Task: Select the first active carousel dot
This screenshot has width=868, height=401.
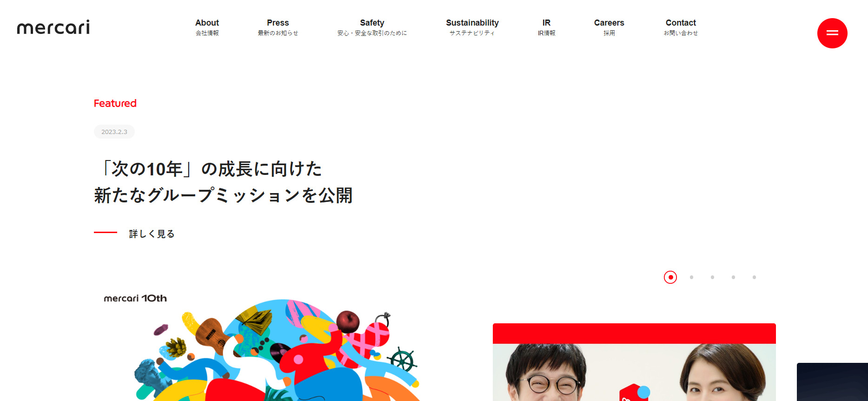Action: (x=670, y=277)
